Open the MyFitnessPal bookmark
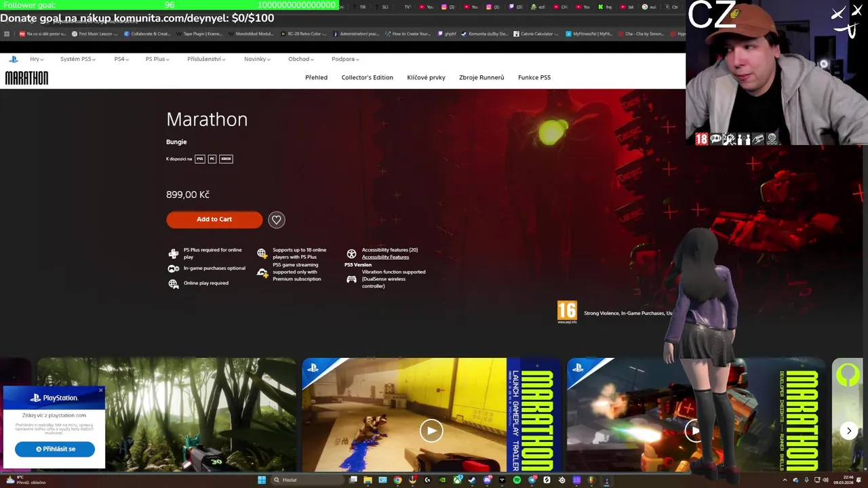The height and width of the screenshot is (488, 868). (x=589, y=33)
